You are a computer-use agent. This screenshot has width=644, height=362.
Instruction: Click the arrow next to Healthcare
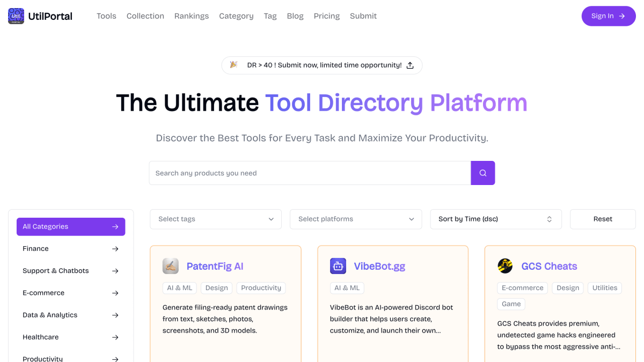point(115,337)
